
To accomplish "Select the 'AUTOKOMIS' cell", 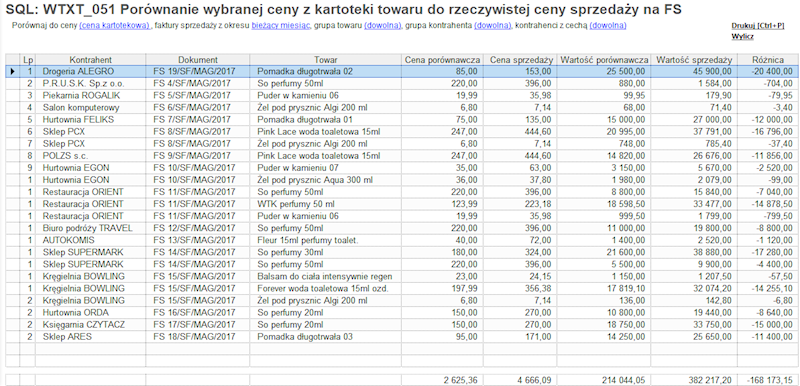I will click(x=91, y=240).
